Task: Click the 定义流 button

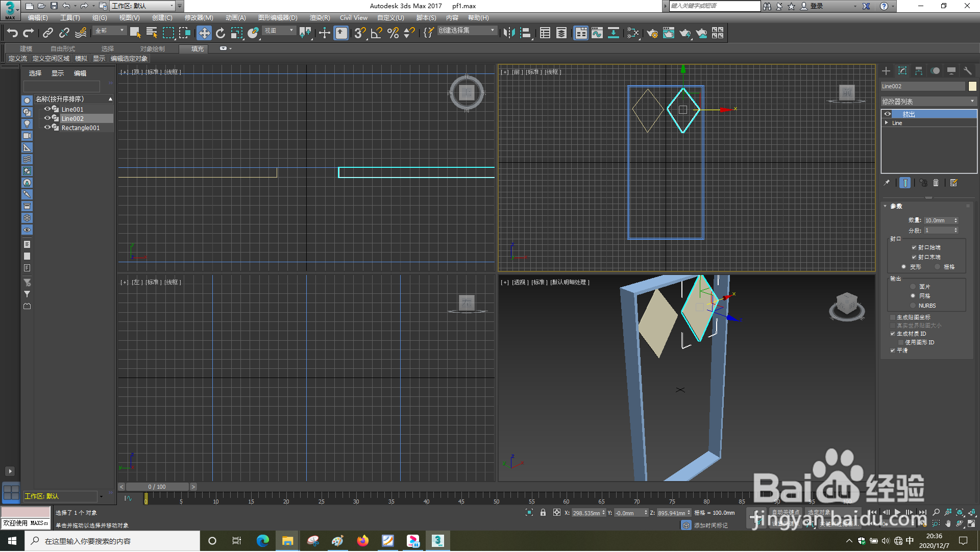Action: tap(18, 59)
